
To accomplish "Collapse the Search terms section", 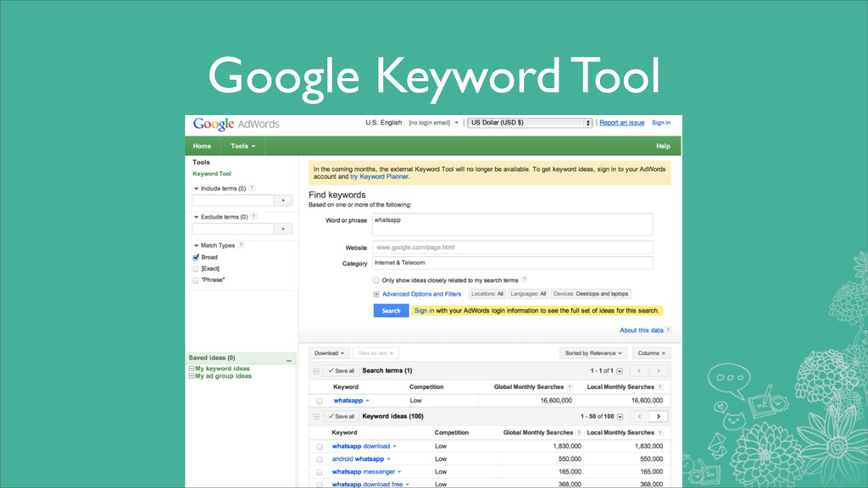I will pos(316,371).
